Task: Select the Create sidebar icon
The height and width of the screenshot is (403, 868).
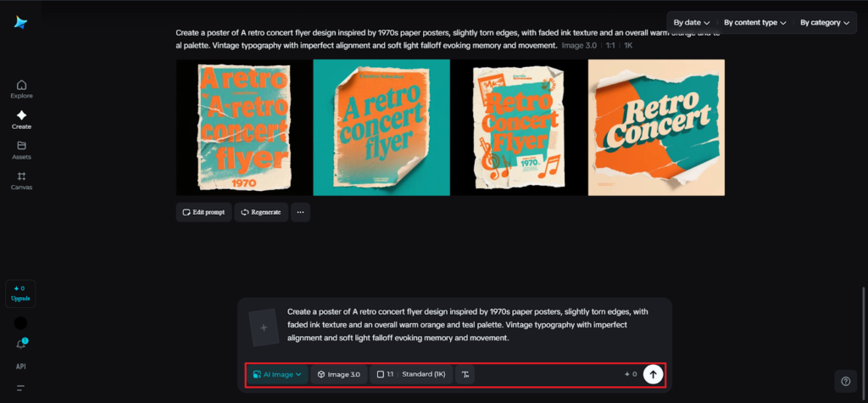Action: coord(21,120)
